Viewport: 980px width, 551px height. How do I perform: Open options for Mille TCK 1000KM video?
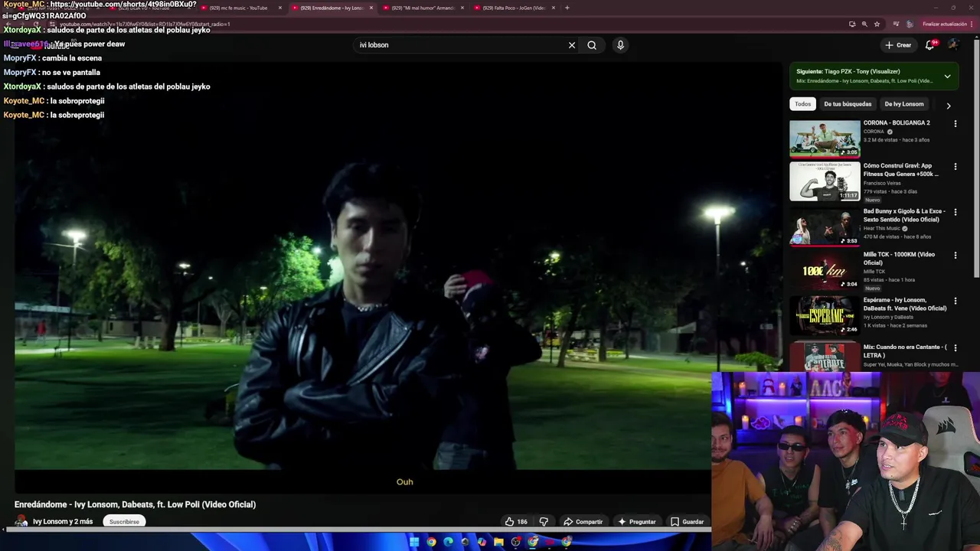pyautogui.click(x=955, y=255)
